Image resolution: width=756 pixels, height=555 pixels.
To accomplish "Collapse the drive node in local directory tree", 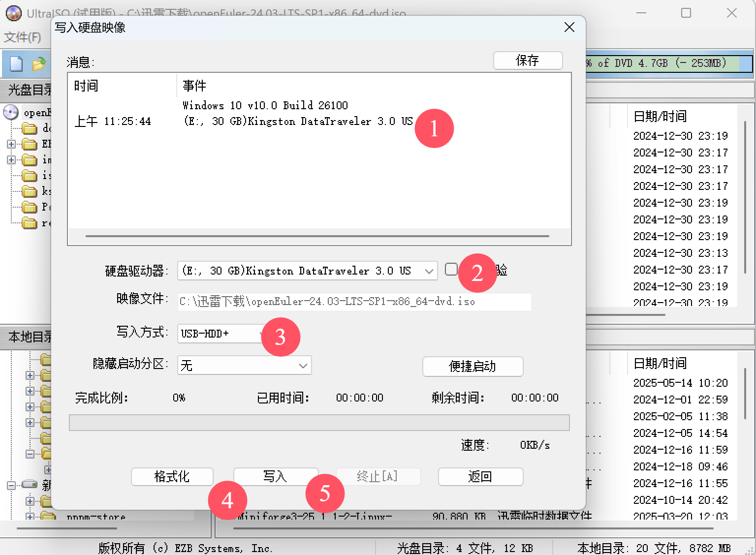I will click(x=11, y=486).
